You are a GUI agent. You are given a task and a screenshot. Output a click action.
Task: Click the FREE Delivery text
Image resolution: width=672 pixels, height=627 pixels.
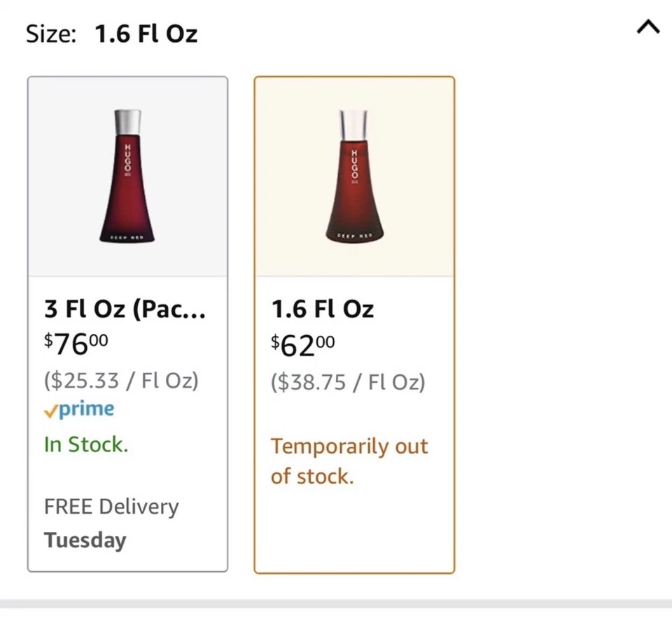[x=111, y=506]
